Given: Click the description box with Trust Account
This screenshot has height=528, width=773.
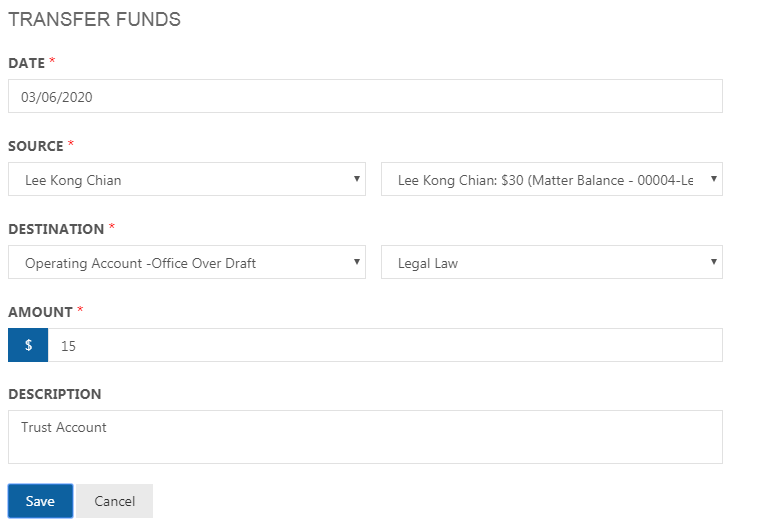Looking at the screenshot, I should click(x=365, y=437).
